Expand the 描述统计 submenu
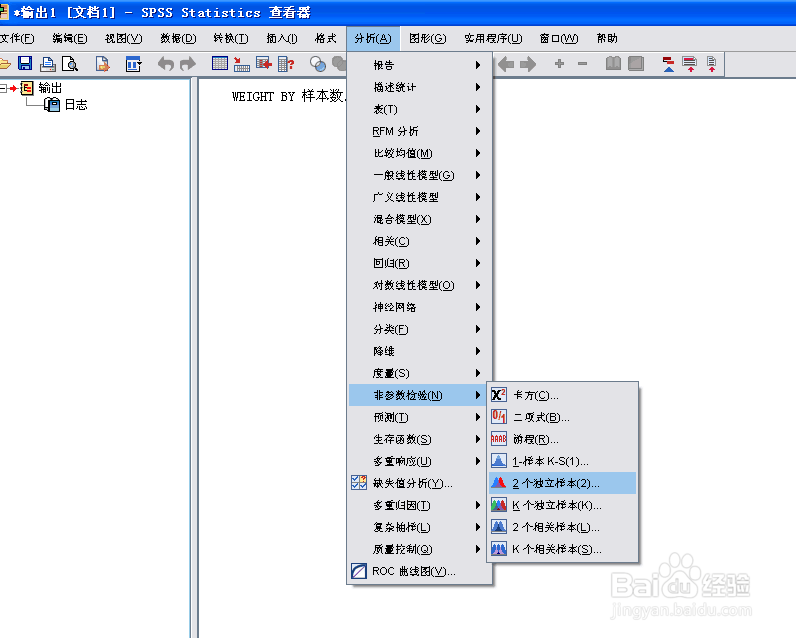The height and width of the screenshot is (638, 796). point(419,87)
